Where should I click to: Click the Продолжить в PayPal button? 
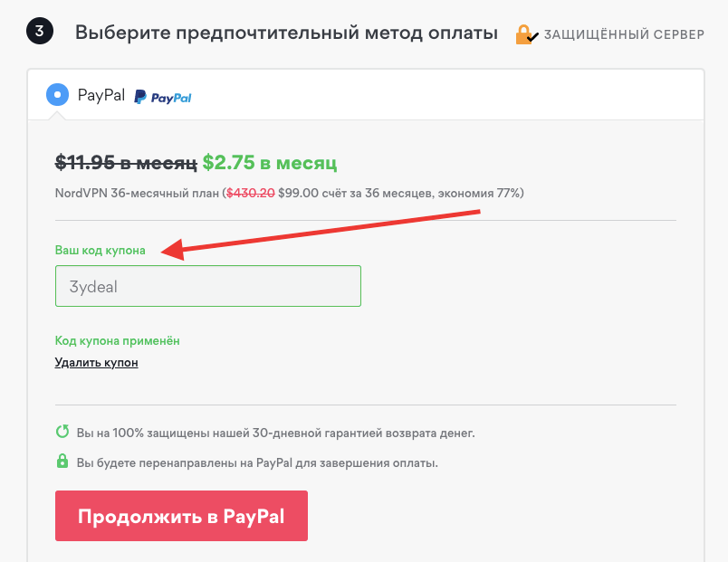click(x=181, y=515)
